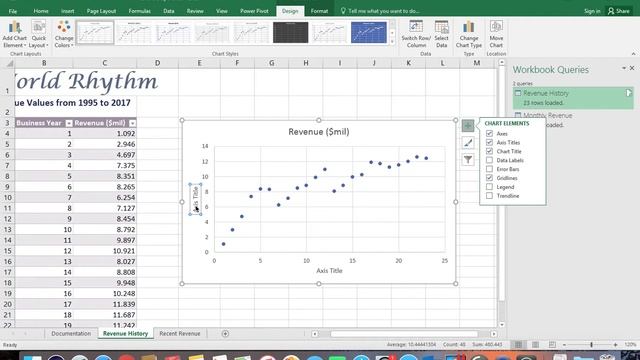The width and height of the screenshot is (640, 360).
Task: Open the Workbook Queries pane options dropdown
Action: pos(624,68)
